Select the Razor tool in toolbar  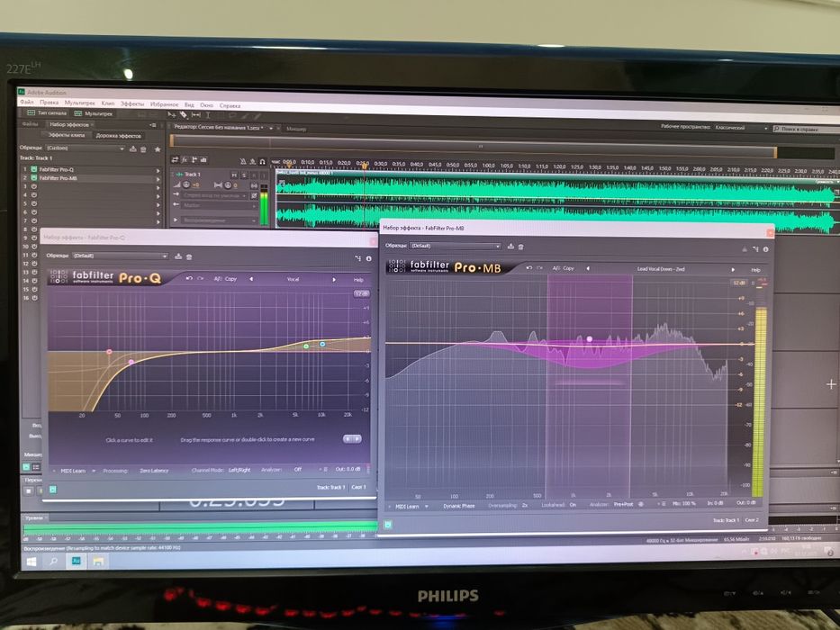coord(184,114)
